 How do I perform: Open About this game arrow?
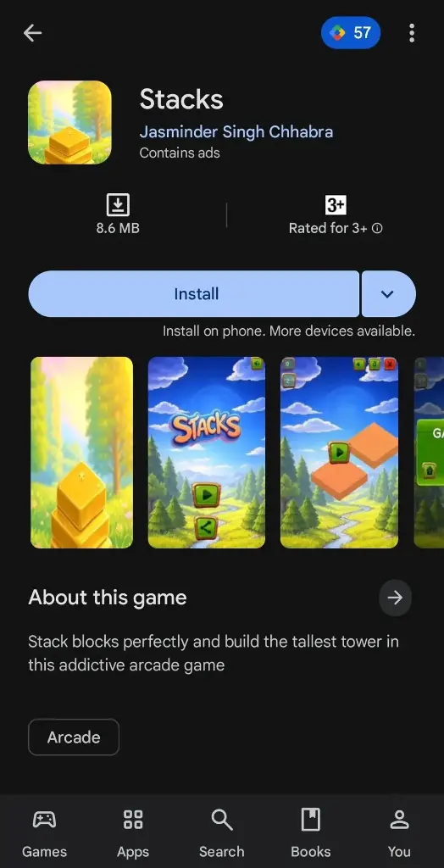click(x=395, y=598)
